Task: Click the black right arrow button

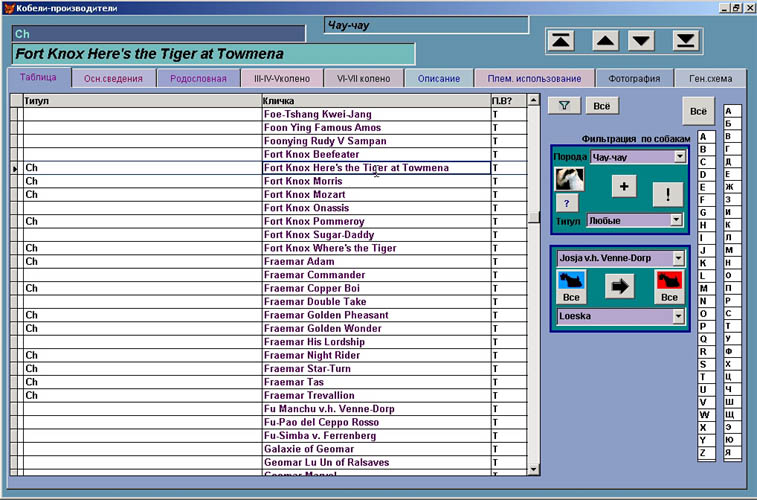Action: click(x=619, y=287)
